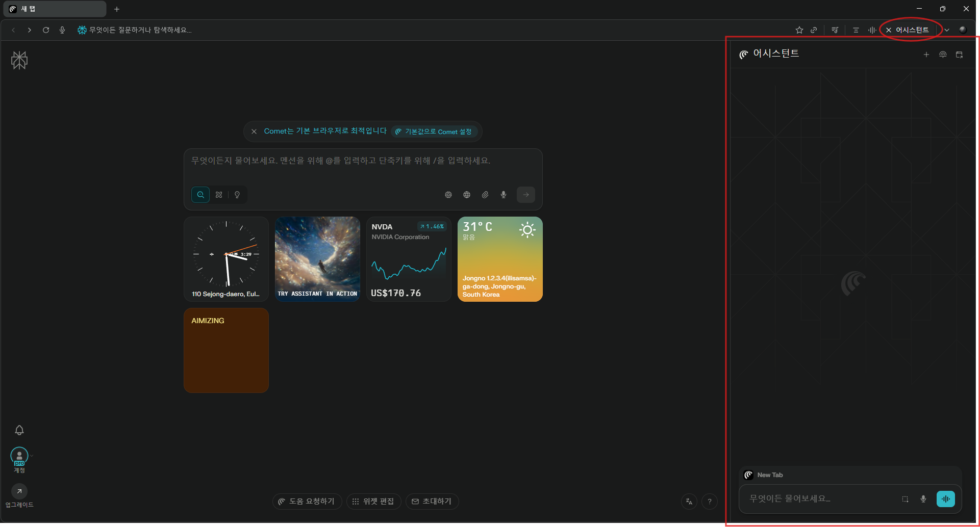The width and height of the screenshot is (980, 527).
Task: Expand the chevron dropdown next to 어시스턴트
Action: point(947,30)
